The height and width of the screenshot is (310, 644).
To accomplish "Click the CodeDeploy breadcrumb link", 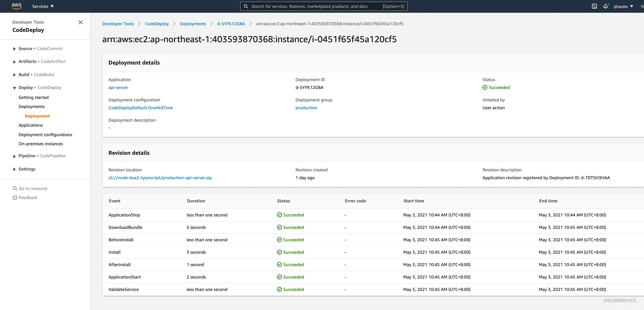I will coord(157,24).
